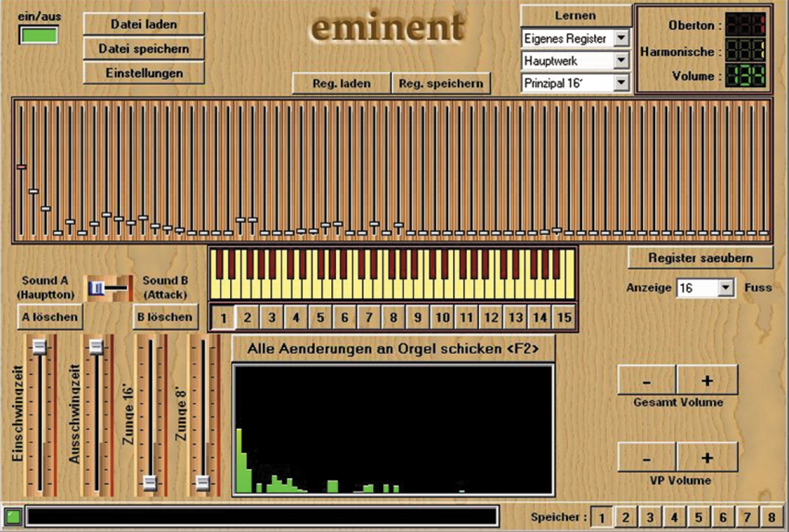Click Alle Aenderungen an Orgel schicken
Screen dimensions: 789x532
click(393, 348)
